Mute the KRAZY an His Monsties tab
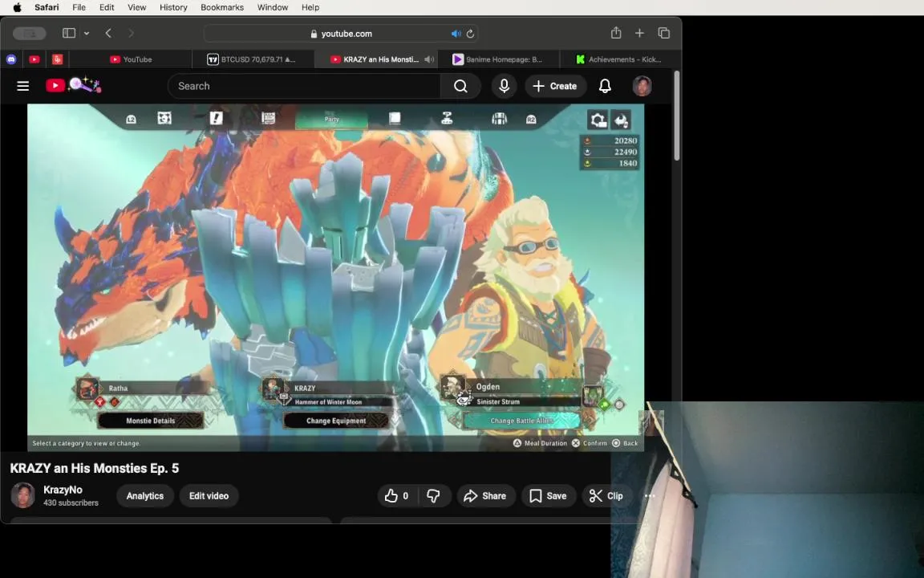The width and height of the screenshot is (924, 578). (430, 59)
